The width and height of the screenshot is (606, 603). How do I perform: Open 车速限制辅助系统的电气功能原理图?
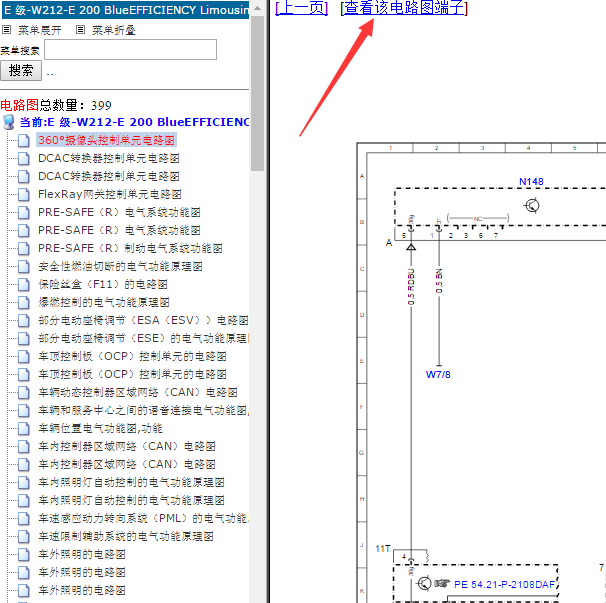click(x=126, y=537)
